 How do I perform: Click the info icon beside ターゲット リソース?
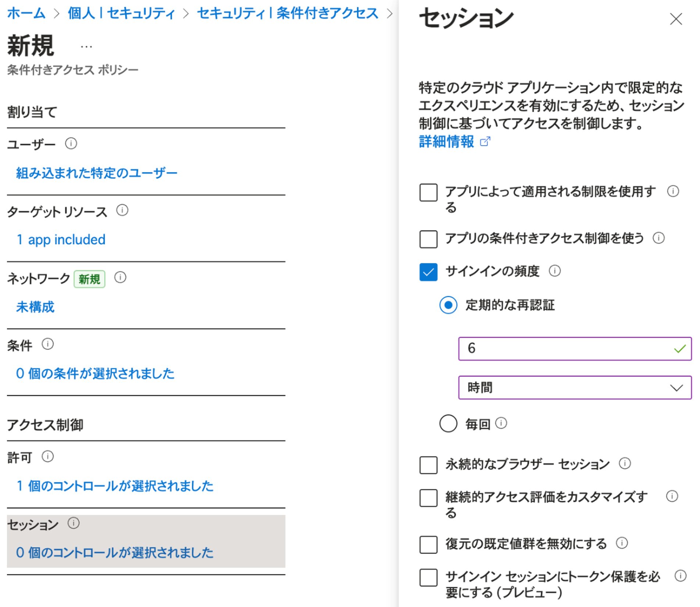click(x=122, y=210)
